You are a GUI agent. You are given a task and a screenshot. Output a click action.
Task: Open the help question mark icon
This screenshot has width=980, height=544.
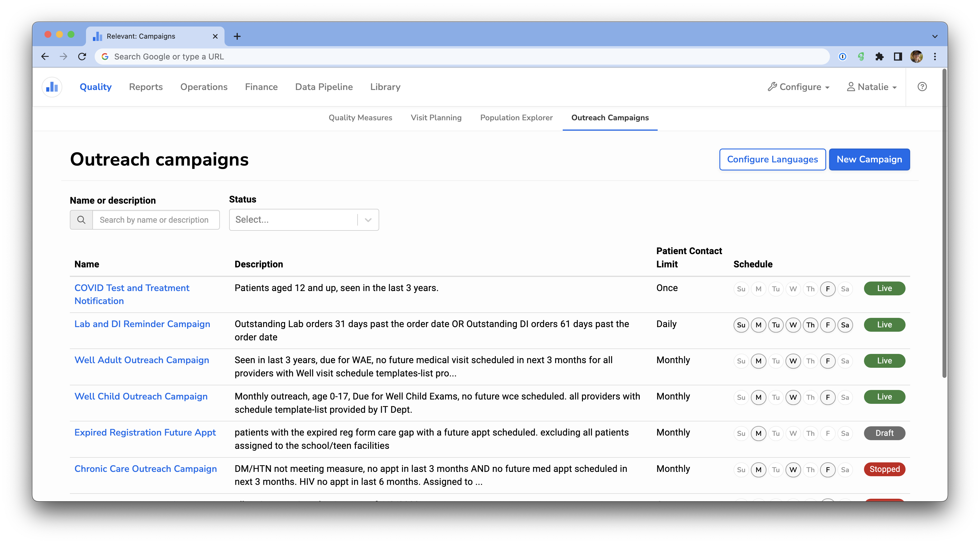point(922,87)
